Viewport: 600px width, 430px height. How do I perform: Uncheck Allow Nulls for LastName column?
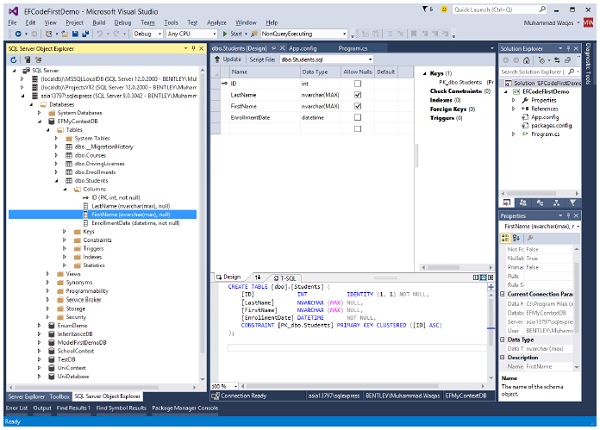click(x=357, y=96)
